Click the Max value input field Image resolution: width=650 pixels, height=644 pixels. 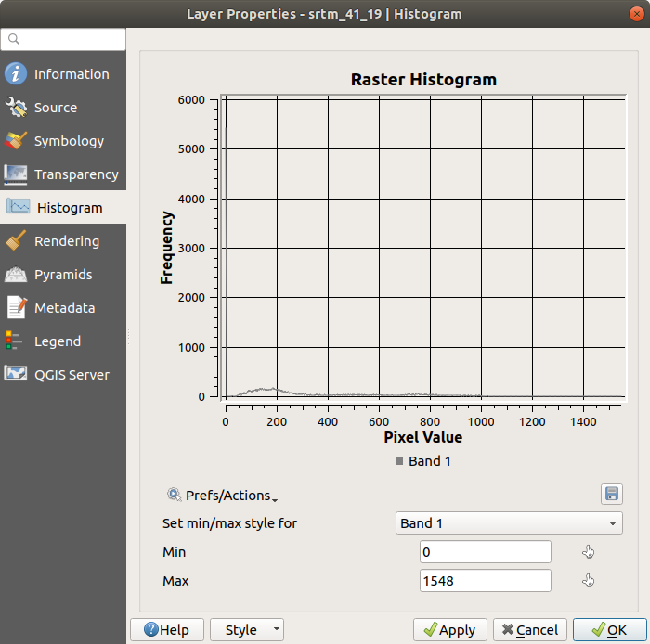(485, 581)
